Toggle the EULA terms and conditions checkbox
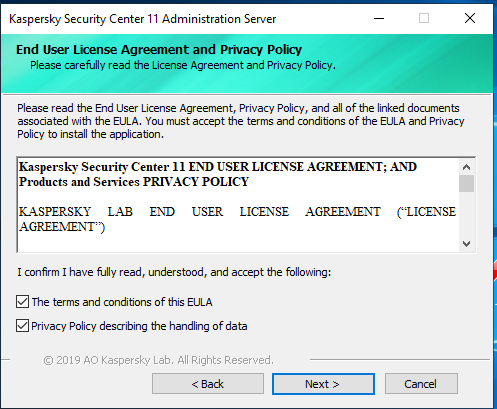Screen dimensions: 497x409 pyautogui.click(x=22, y=302)
